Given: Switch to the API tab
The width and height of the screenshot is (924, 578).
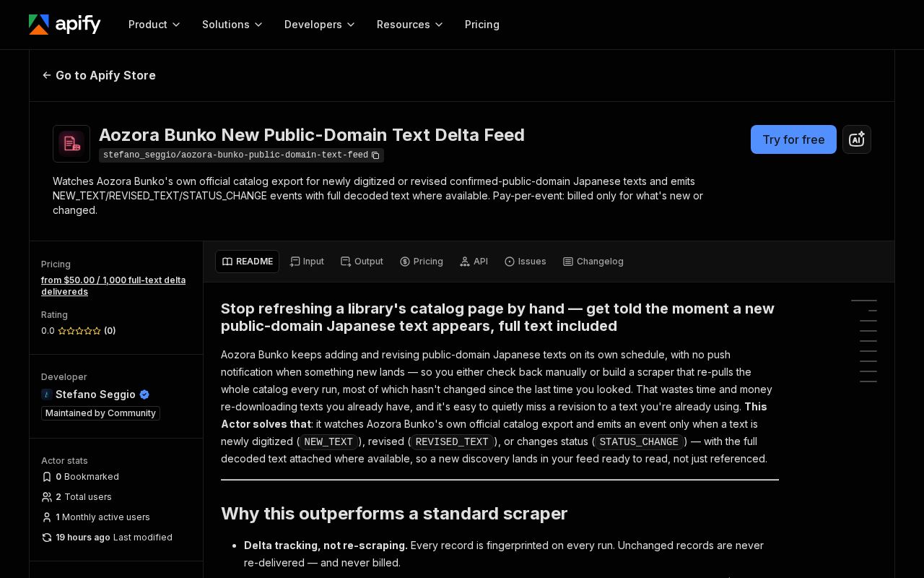Looking at the screenshot, I should [x=474, y=262].
